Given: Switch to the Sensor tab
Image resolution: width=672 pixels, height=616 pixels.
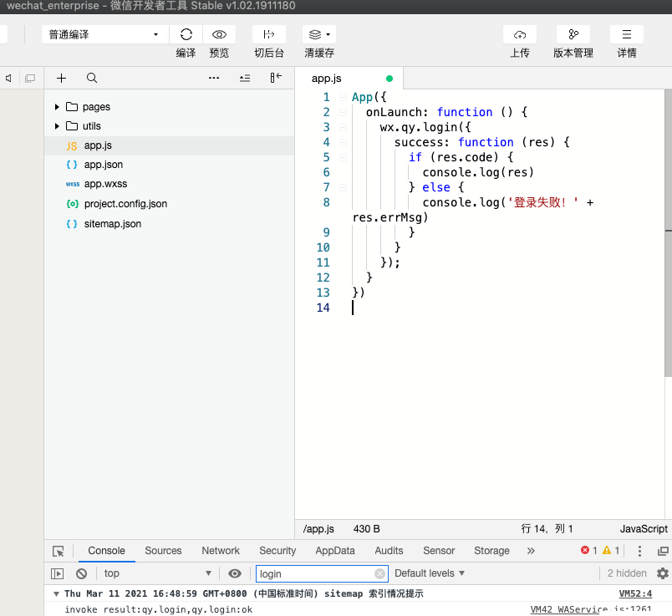Looking at the screenshot, I should pyautogui.click(x=439, y=551).
